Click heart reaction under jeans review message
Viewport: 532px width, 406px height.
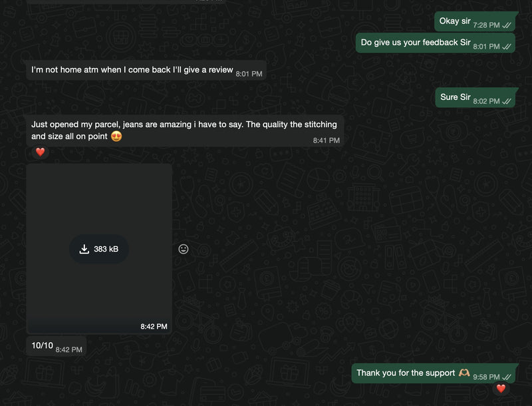click(x=41, y=152)
